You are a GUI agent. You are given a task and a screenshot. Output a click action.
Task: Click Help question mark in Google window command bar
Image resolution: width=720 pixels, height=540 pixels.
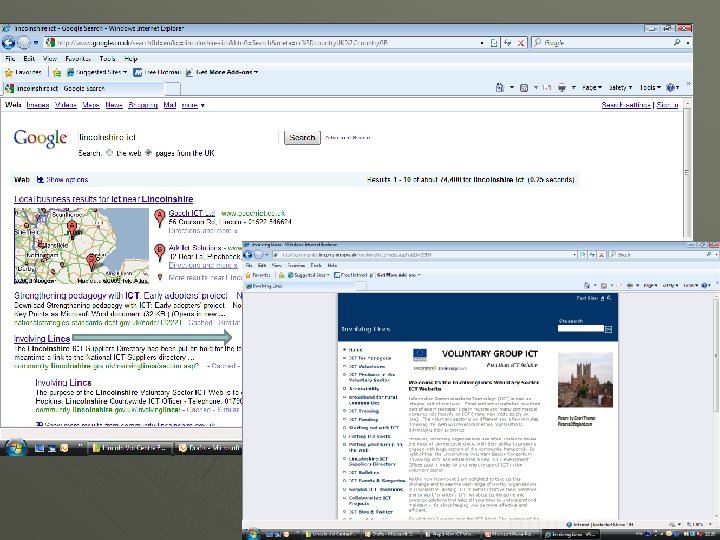pyautogui.click(x=670, y=87)
